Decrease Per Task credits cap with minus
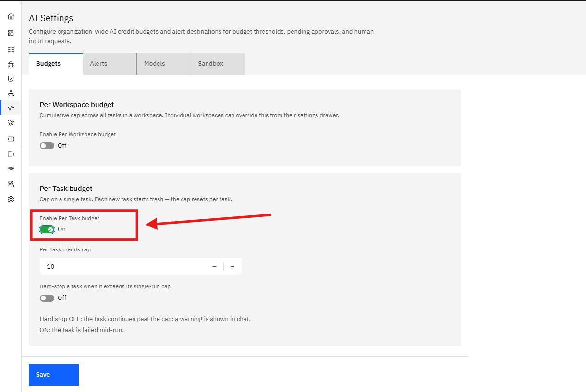586x392 pixels. point(214,267)
